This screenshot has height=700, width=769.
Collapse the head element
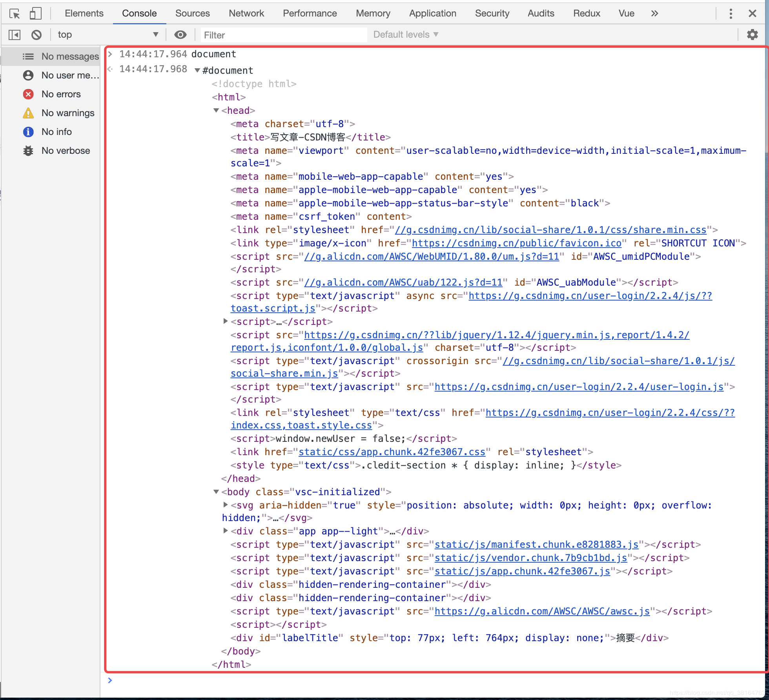point(216,111)
